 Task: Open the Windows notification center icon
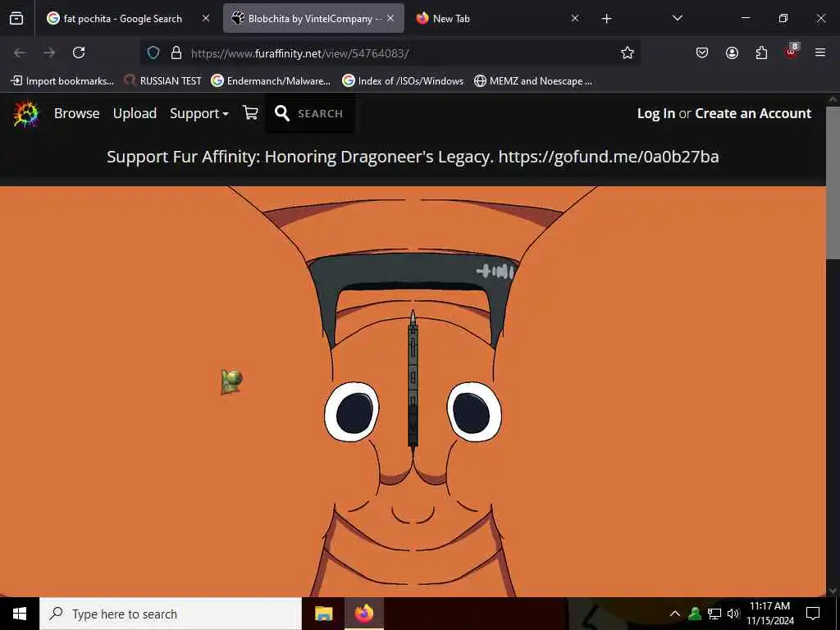tap(813, 614)
